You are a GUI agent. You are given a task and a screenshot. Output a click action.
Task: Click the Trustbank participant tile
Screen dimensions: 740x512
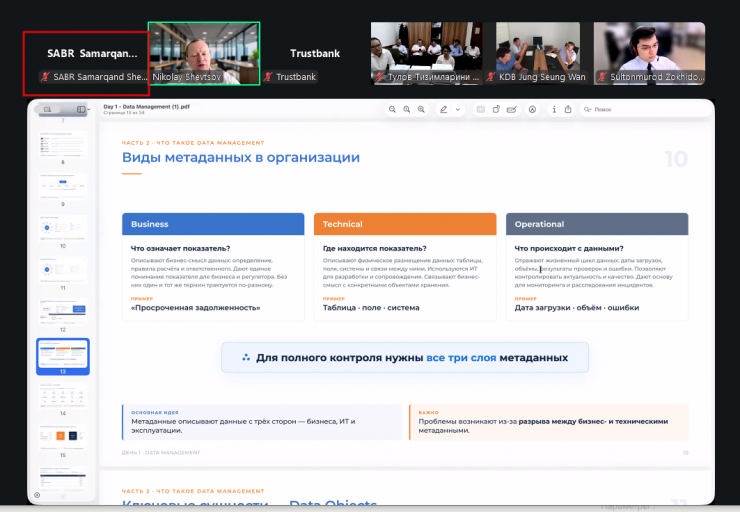[315, 53]
